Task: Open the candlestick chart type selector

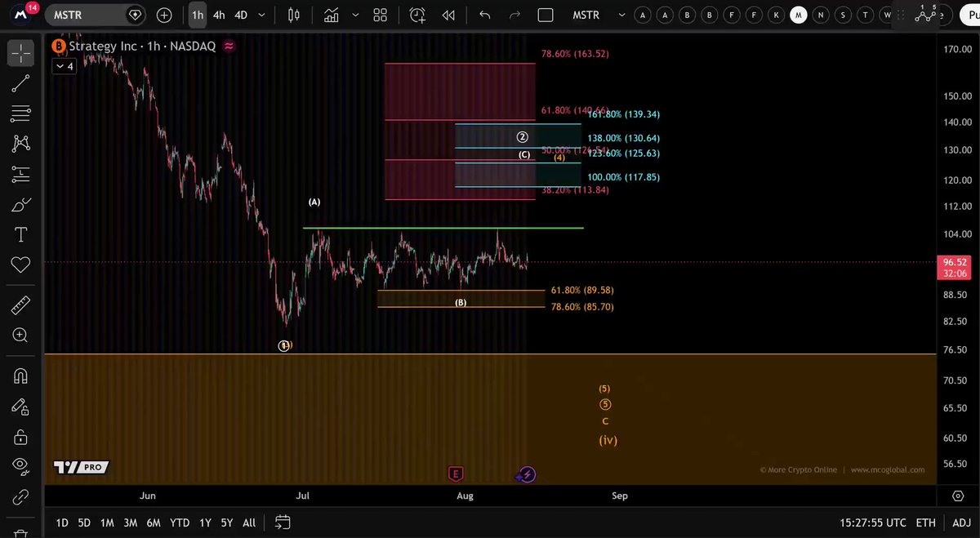Action: coord(294,15)
